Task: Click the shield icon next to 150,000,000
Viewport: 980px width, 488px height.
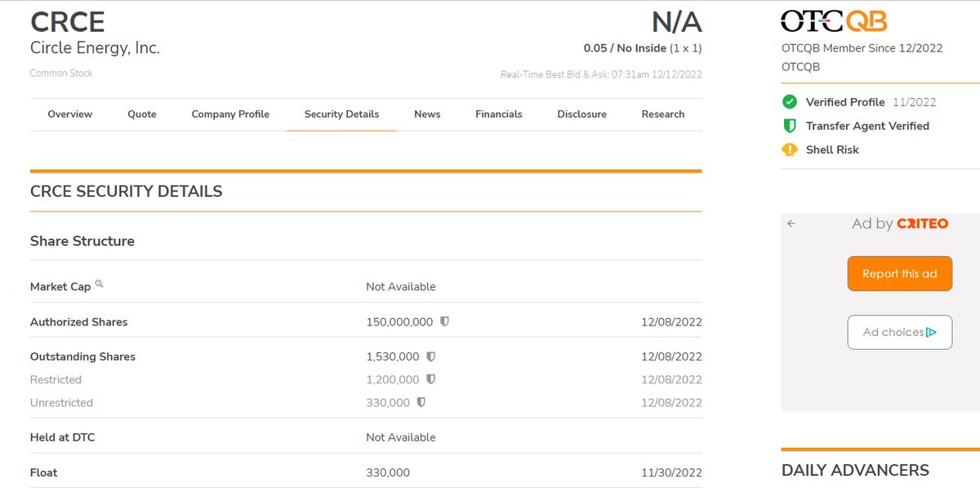Action: (444, 322)
